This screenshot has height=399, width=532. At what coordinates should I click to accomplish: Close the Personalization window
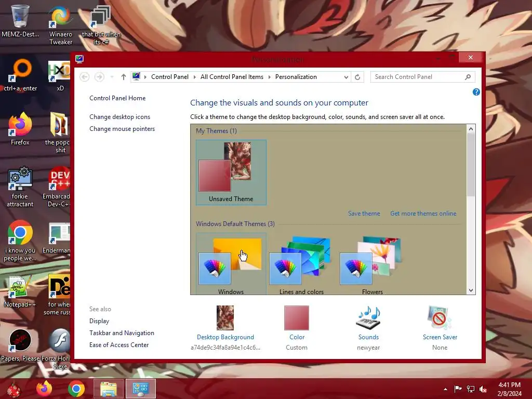(470, 57)
